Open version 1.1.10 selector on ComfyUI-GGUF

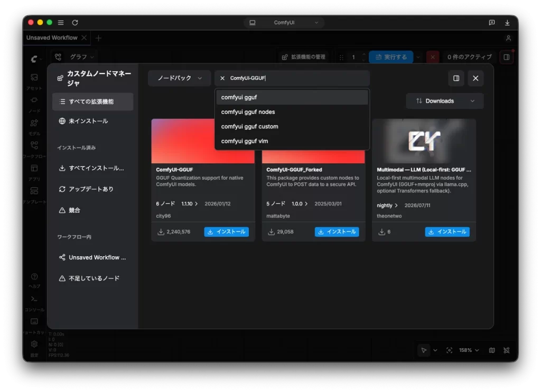click(190, 204)
